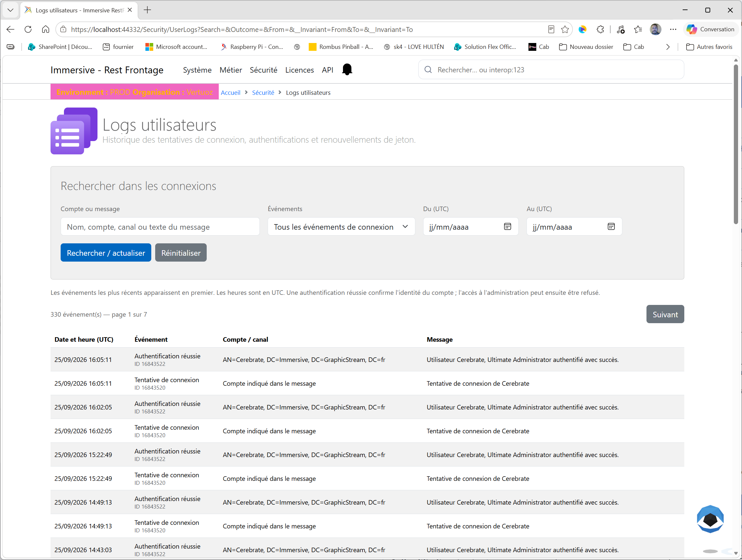Click the 330 événement(s) page count text
The height and width of the screenshot is (560, 742).
coord(99,314)
